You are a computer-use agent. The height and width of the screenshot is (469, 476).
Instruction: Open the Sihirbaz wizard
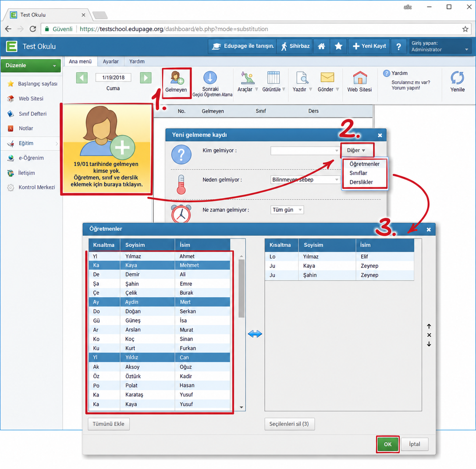[x=295, y=46]
